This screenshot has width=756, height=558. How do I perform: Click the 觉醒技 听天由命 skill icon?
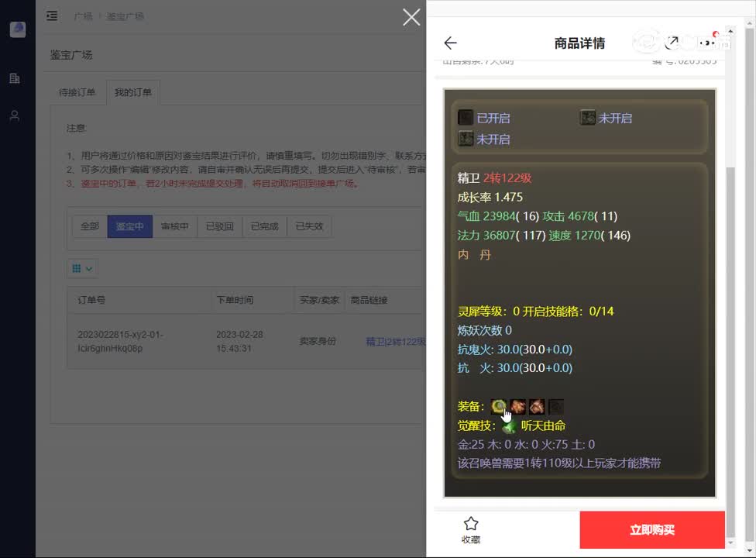[509, 425]
